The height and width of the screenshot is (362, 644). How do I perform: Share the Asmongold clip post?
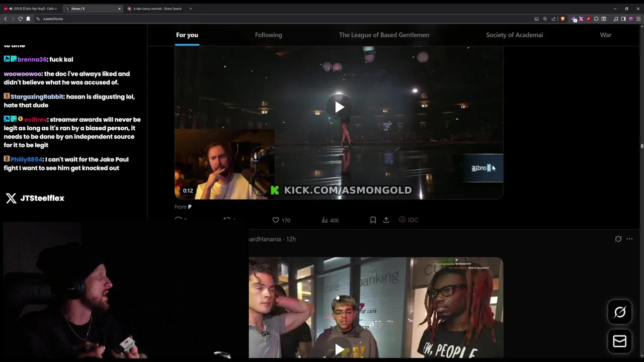[386, 220]
